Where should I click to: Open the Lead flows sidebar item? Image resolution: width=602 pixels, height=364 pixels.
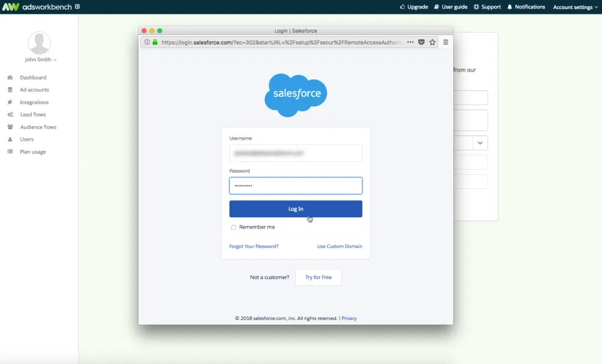tap(33, 115)
